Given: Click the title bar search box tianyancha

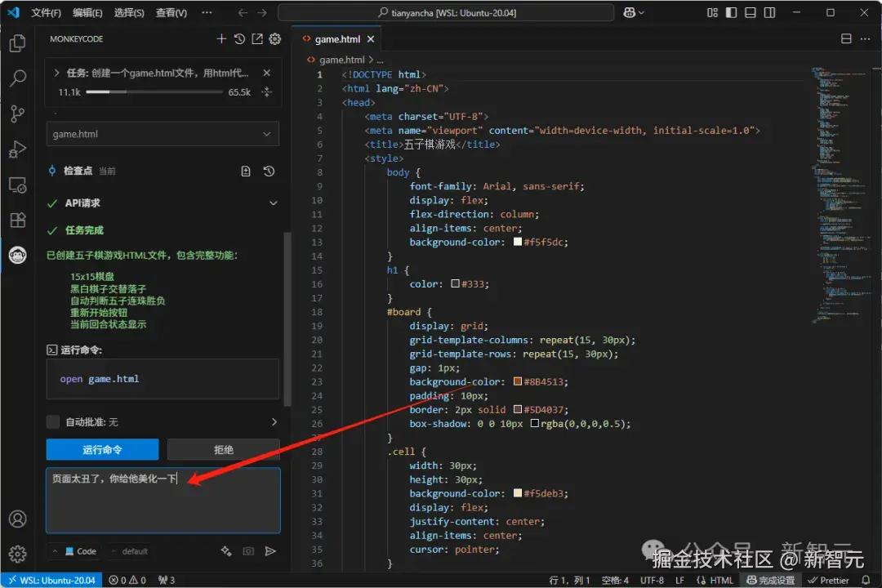Looking at the screenshot, I should point(446,12).
